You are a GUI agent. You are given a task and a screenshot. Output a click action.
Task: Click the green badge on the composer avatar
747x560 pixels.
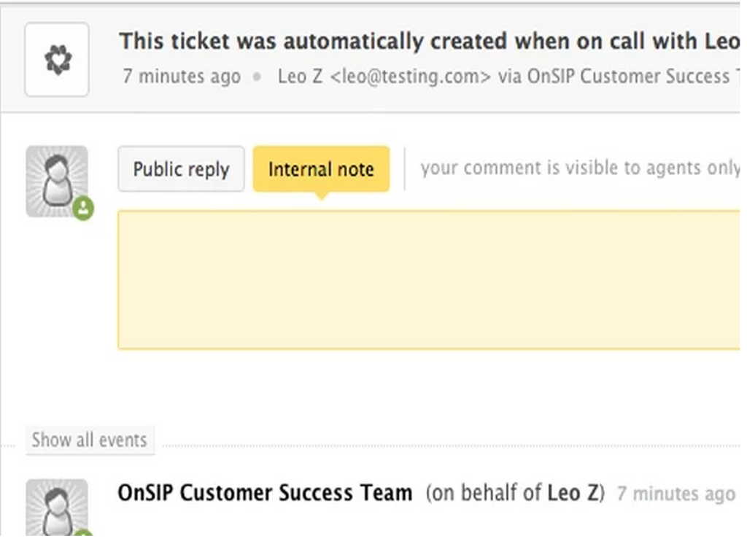point(83,209)
